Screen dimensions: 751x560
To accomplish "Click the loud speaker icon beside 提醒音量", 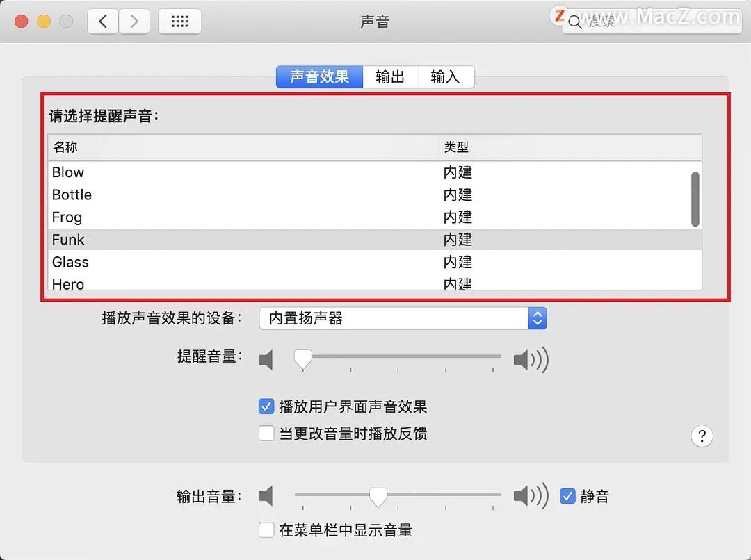I will click(x=530, y=359).
